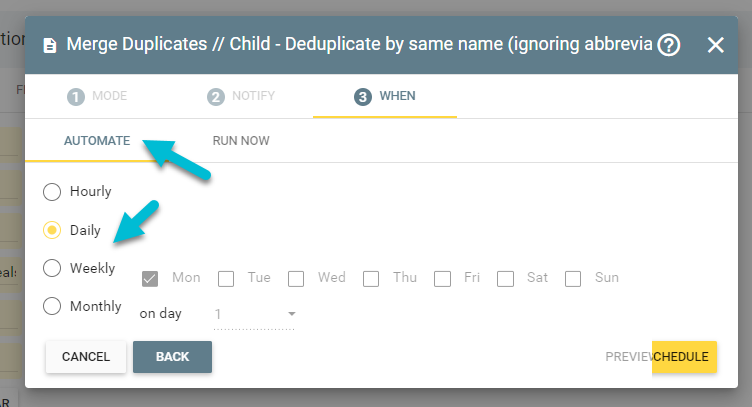Click the BACK button
Screen dimensions: 752x407
[172, 357]
